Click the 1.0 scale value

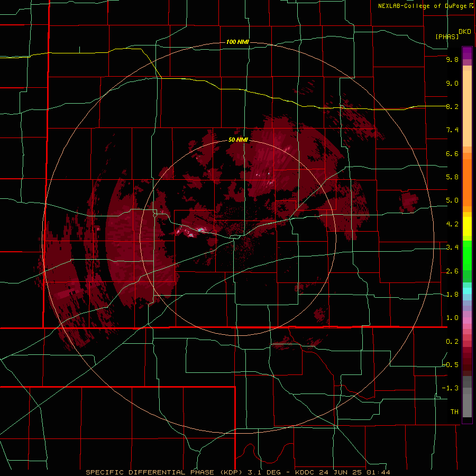coord(452,318)
